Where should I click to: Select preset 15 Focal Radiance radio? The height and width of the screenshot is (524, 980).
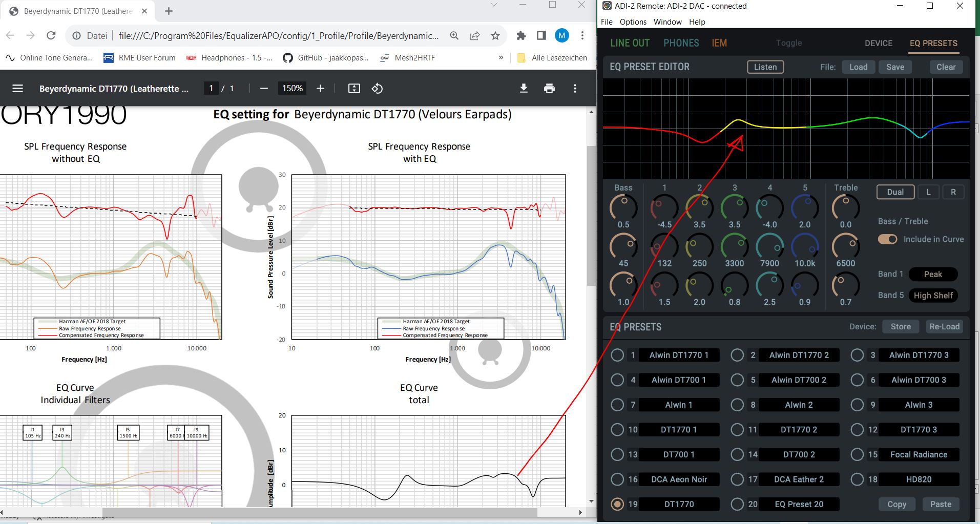pyautogui.click(x=857, y=454)
